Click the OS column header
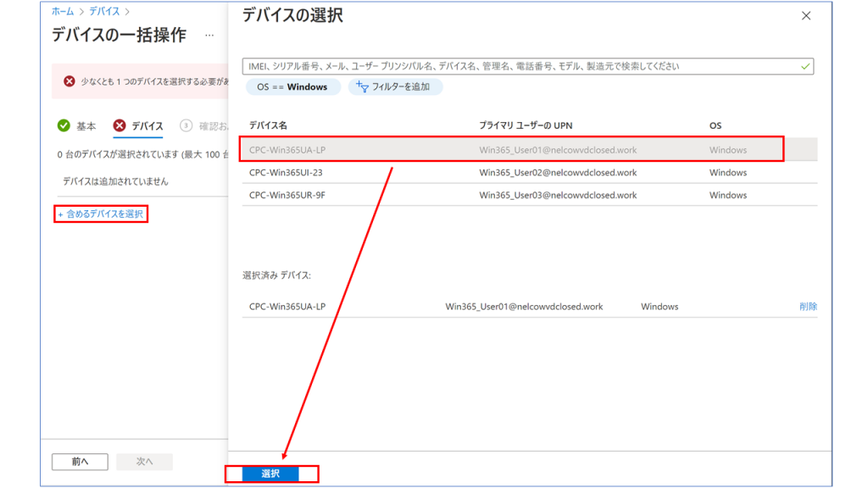Image resolution: width=868 pixels, height=488 pixels. (x=715, y=125)
